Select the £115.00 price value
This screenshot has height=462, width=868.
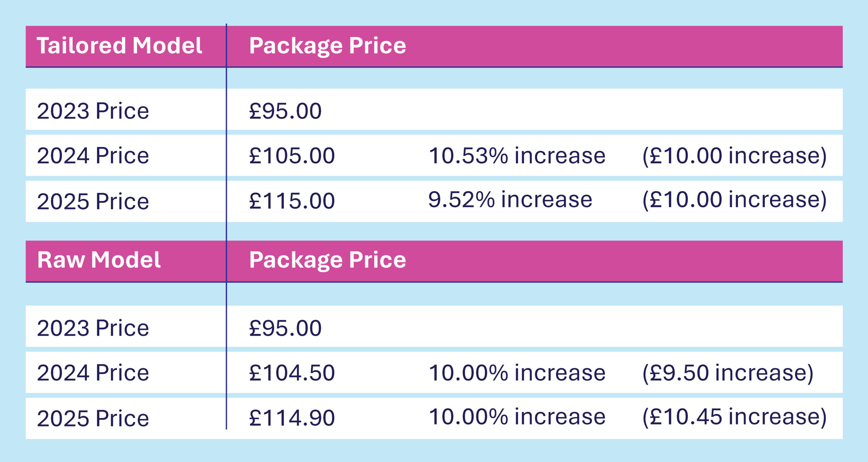point(292,201)
